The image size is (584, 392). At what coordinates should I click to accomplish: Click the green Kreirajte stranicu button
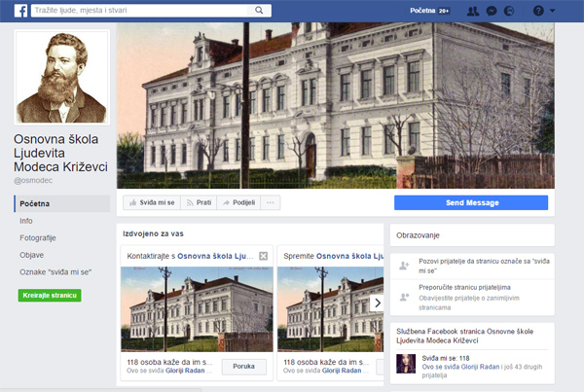50,295
